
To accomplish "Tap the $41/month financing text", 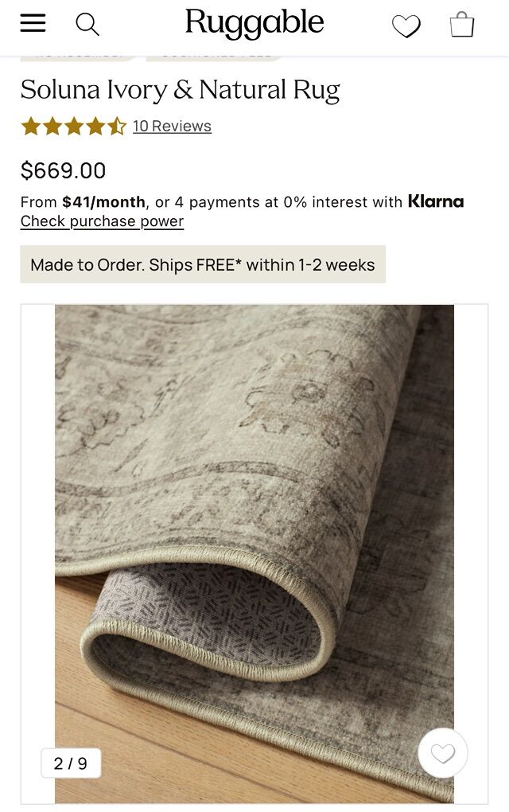I will 103,202.
